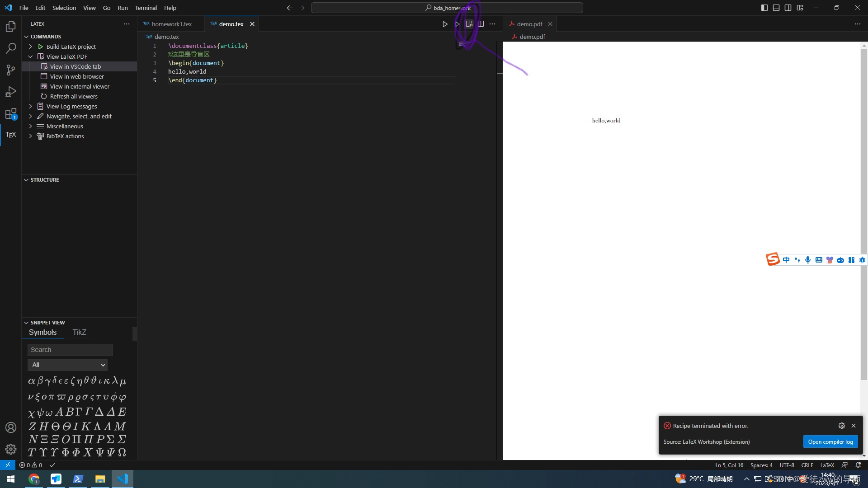868x488 pixels.
Task: Select View in web browser
Action: (77, 76)
